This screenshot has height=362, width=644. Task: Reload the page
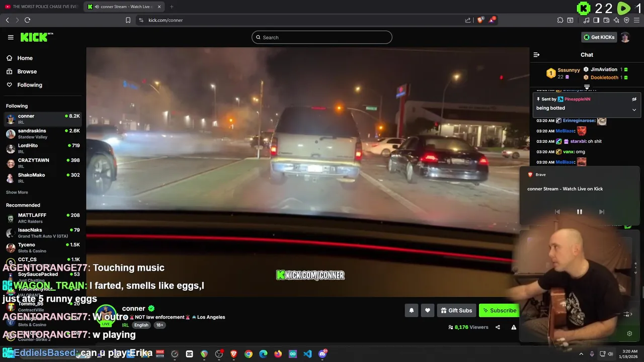point(27,20)
